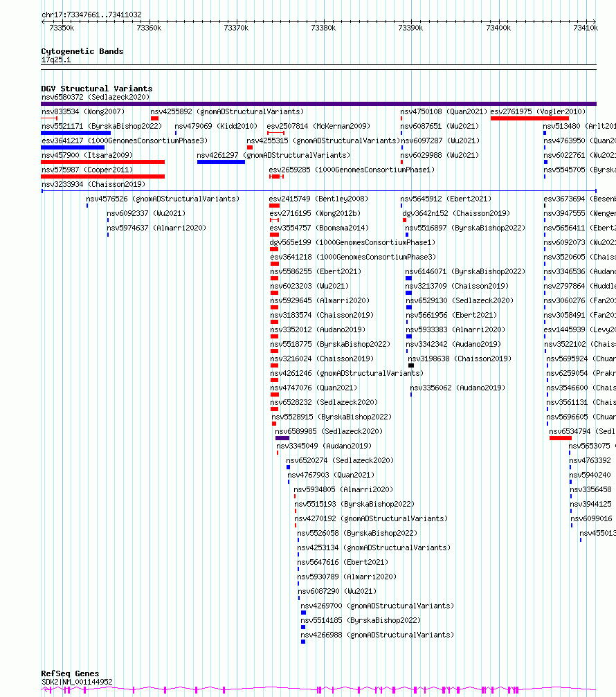Click the purple nsv6589985 variant bar

coord(282,438)
